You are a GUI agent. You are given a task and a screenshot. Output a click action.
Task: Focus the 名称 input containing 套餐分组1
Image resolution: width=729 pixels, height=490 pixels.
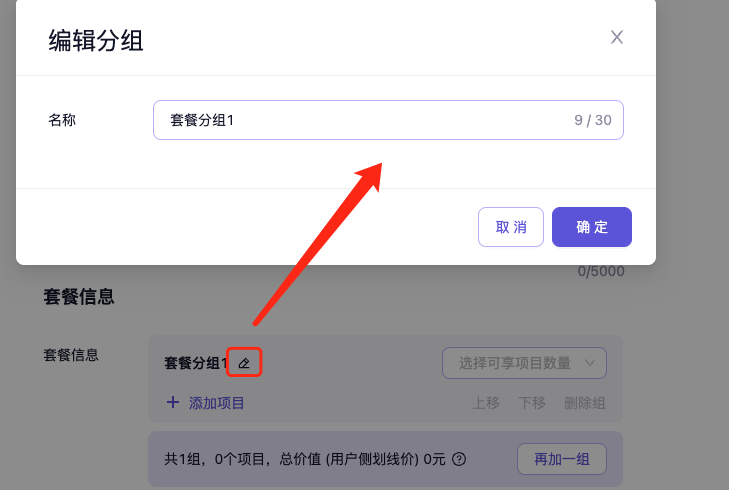coord(360,120)
